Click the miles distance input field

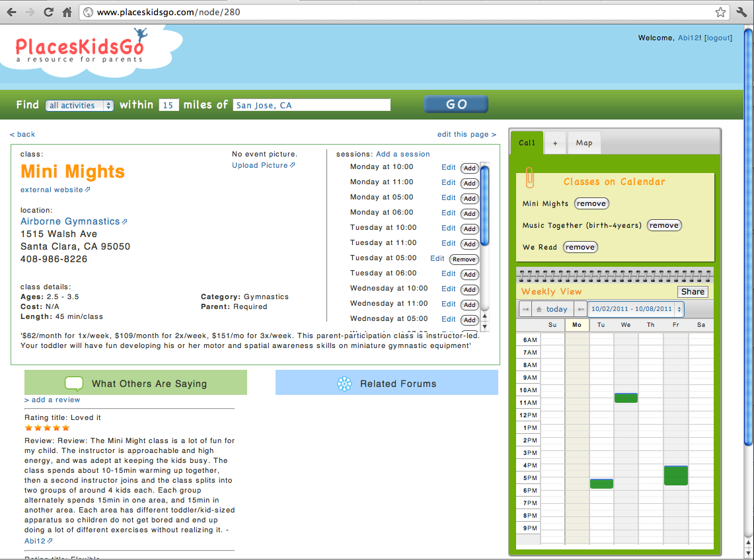coord(169,105)
